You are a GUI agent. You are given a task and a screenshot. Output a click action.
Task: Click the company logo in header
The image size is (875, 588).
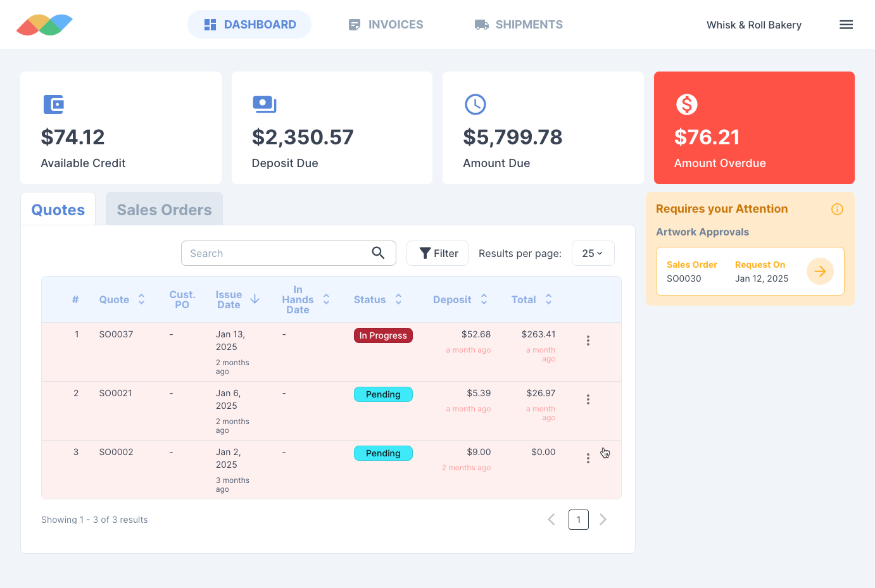click(44, 25)
